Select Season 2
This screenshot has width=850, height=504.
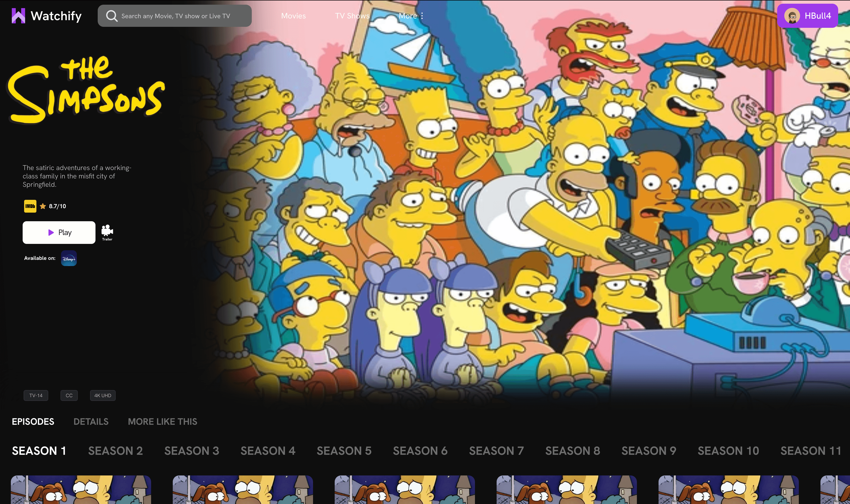coord(115,451)
